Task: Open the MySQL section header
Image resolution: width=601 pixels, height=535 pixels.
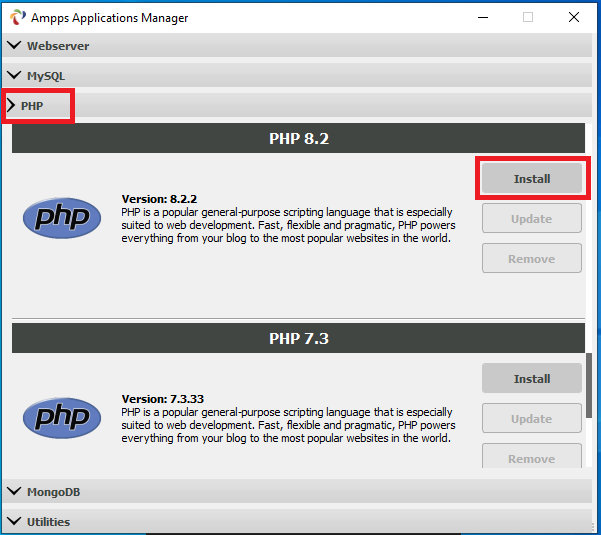Action: [x=297, y=75]
